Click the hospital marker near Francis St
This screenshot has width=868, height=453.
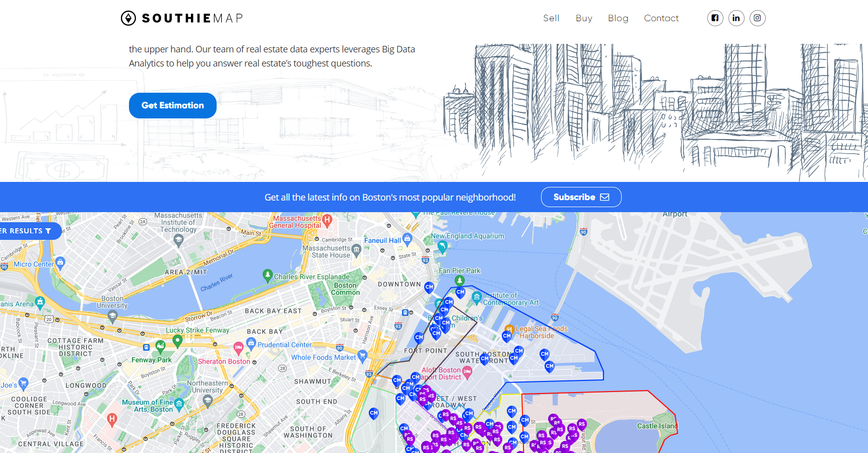click(x=112, y=419)
